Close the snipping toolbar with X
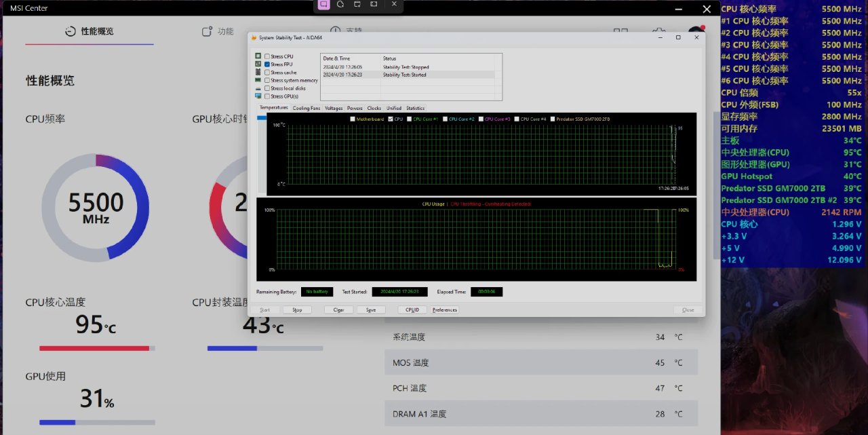 [394, 4]
